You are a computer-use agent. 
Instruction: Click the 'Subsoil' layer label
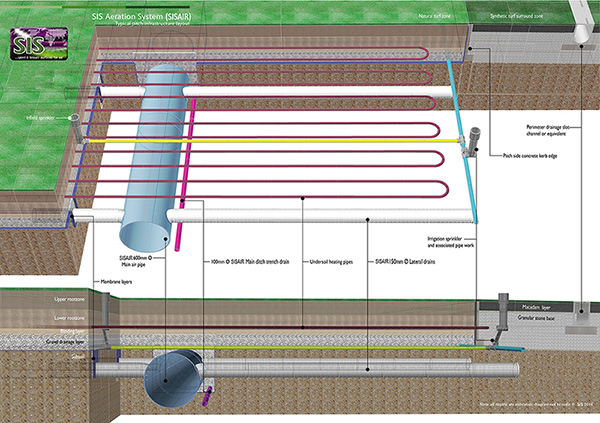pos(77,356)
